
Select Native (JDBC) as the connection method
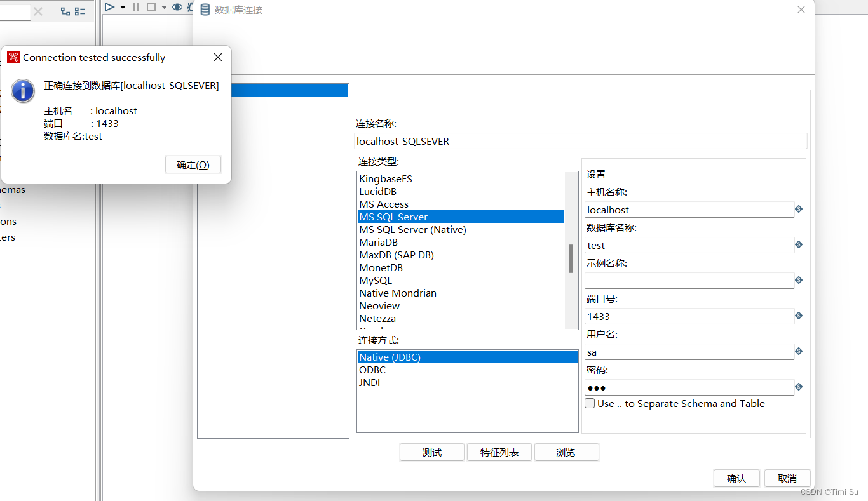coord(390,357)
